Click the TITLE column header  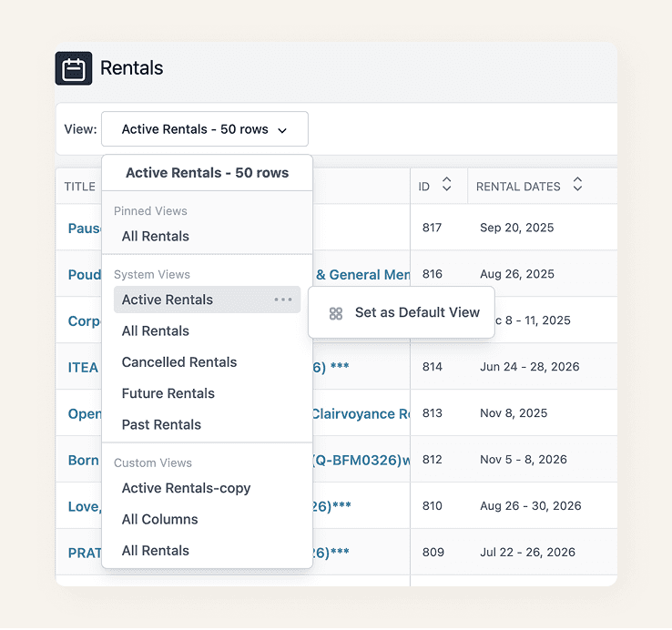tap(80, 187)
